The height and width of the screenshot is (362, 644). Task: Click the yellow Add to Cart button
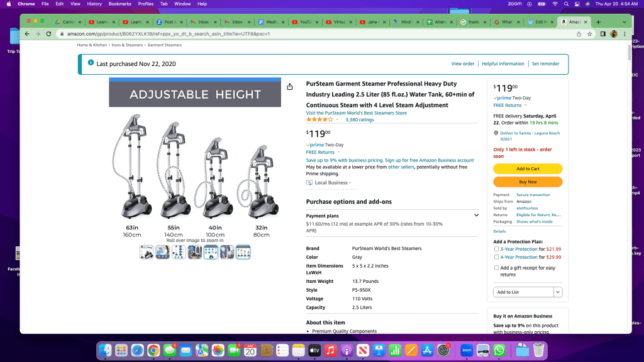click(x=528, y=168)
